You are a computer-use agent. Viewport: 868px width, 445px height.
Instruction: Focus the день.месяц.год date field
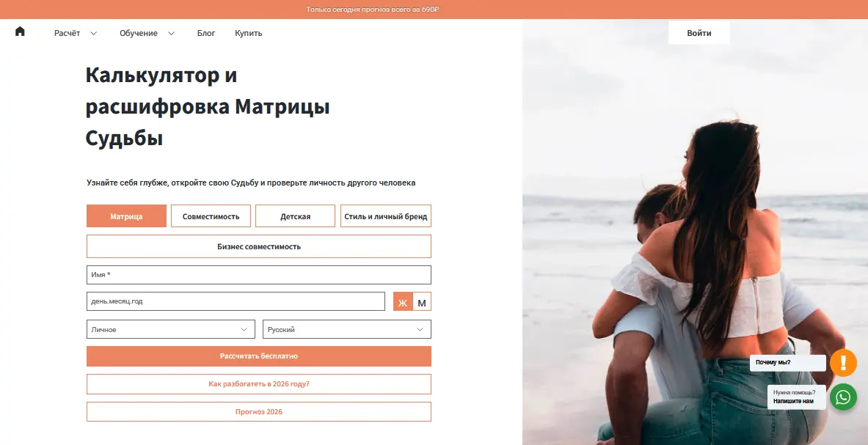236,301
